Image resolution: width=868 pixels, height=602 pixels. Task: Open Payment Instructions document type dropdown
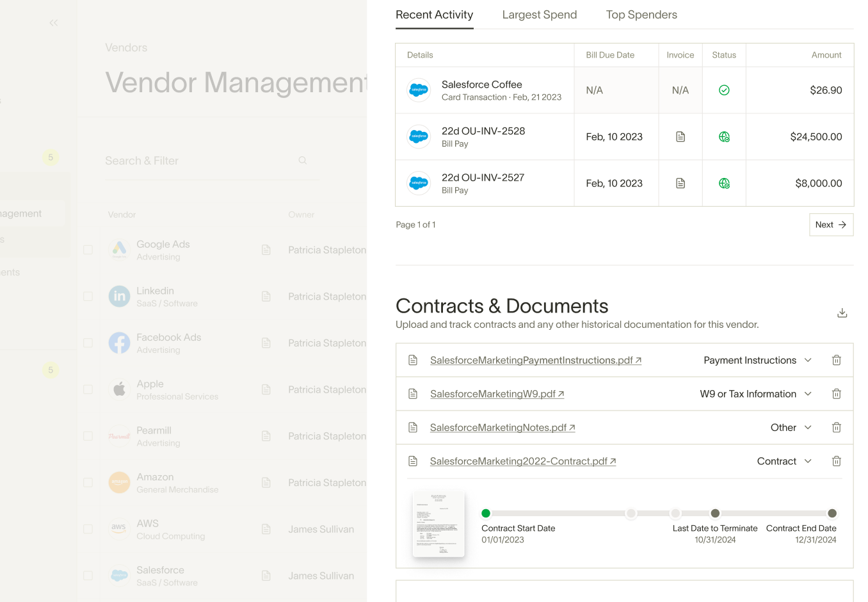[758, 361]
